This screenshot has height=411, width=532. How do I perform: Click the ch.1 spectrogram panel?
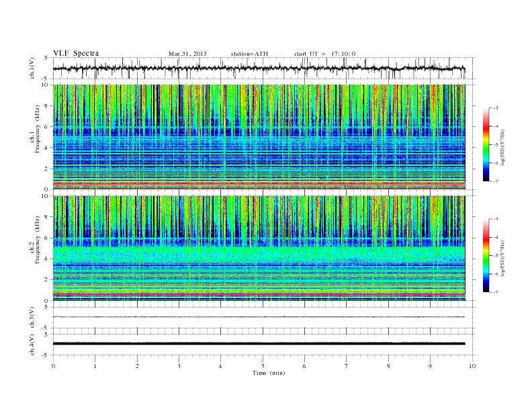coord(259,137)
